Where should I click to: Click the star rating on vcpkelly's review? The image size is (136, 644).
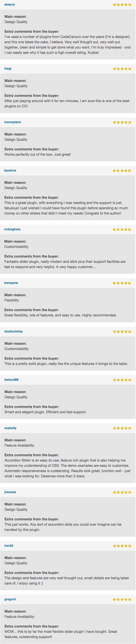pyautogui.click(x=122, y=428)
